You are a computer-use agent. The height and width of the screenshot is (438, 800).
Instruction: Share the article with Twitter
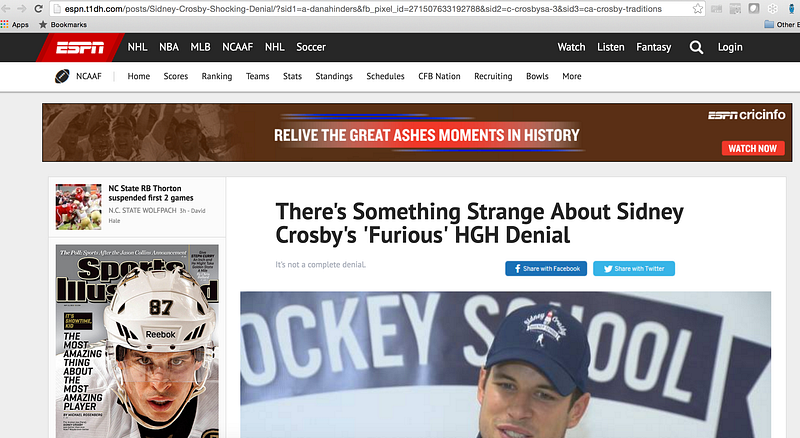pyautogui.click(x=634, y=269)
